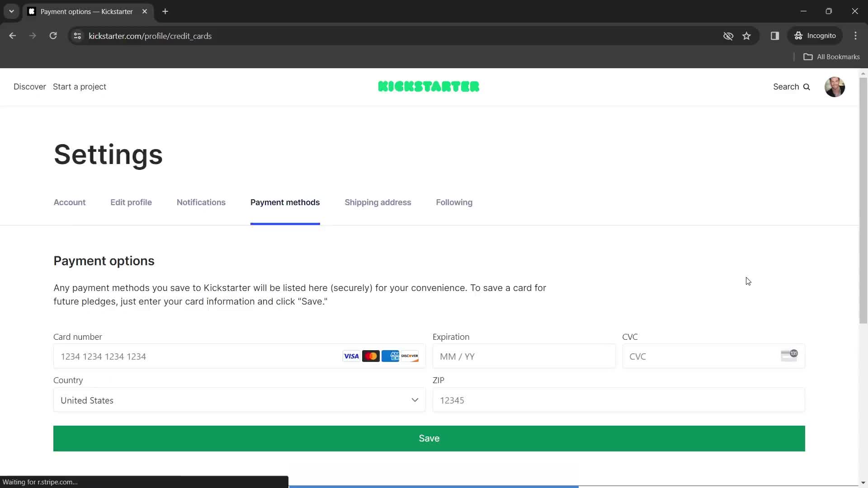The image size is (868, 488).
Task: Click the Visa card icon
Action: point(350,356)
